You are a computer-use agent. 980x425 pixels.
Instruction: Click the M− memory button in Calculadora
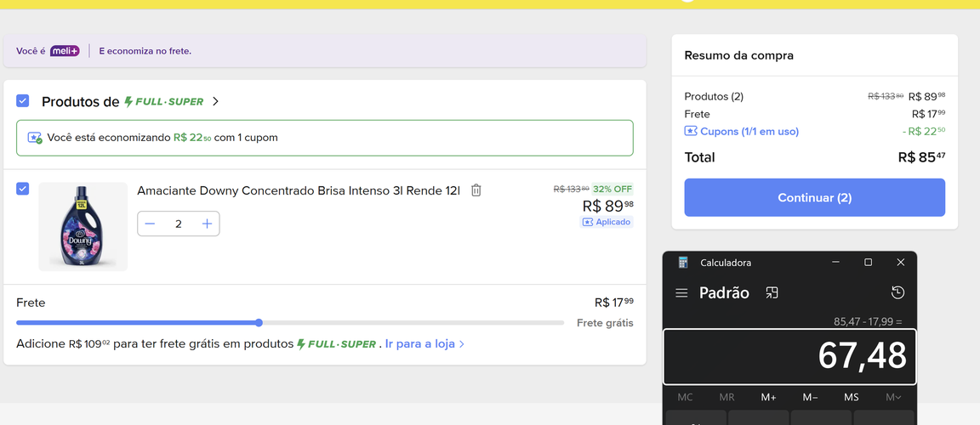(x=810, y=398)
